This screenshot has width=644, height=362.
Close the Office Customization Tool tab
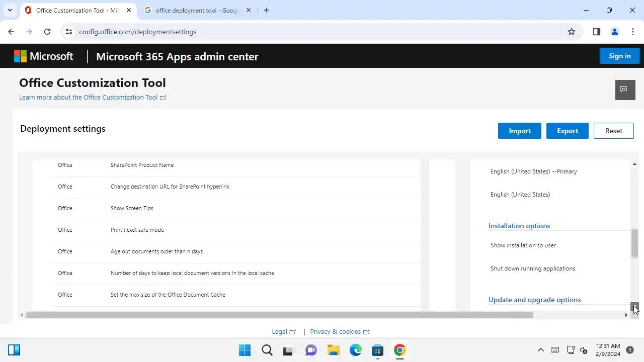tap(129, 10)
